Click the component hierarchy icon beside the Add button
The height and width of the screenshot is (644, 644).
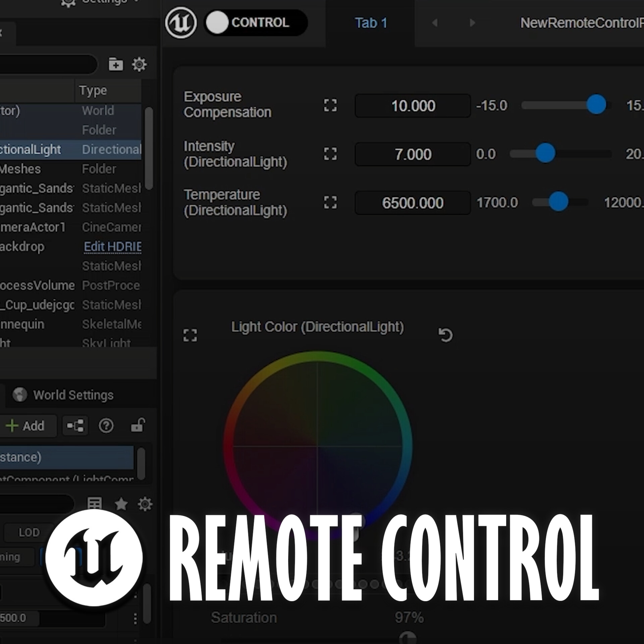75,425
